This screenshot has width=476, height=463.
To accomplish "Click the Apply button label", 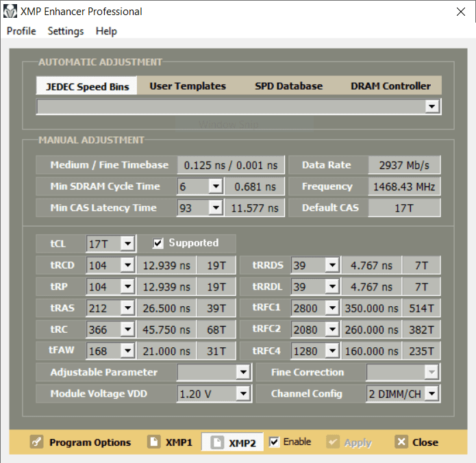I will (358, 442).
